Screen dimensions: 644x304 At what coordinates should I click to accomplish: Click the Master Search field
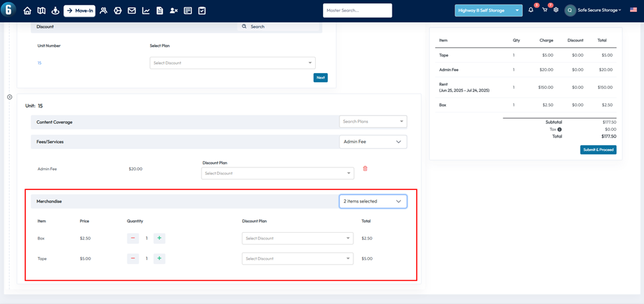pos(357,11)
